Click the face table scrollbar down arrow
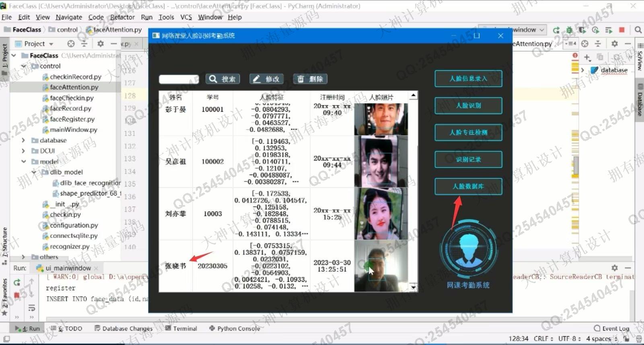This screenshot has height=345, width=644. pos(413,287)
